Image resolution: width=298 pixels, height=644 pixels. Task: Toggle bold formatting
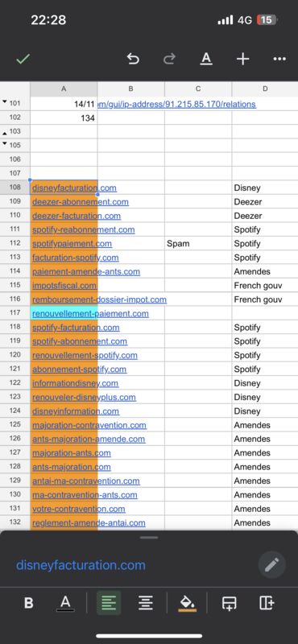click(29, 603)
